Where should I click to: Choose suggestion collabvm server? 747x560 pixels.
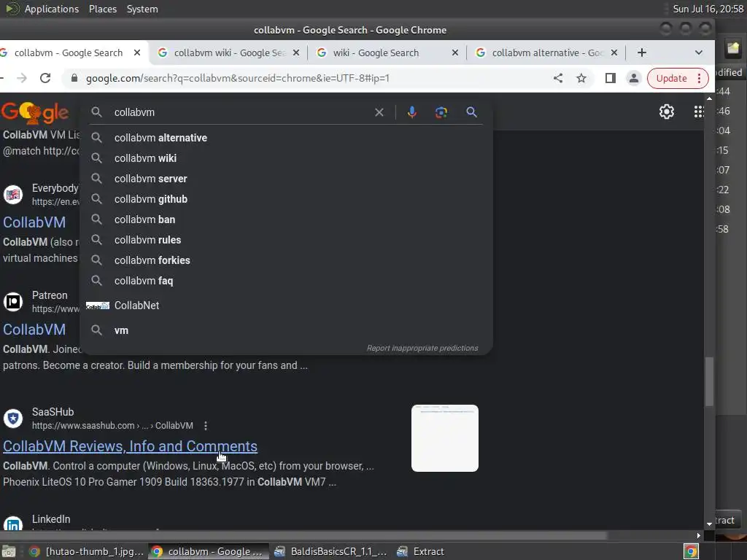click(286, 179)
